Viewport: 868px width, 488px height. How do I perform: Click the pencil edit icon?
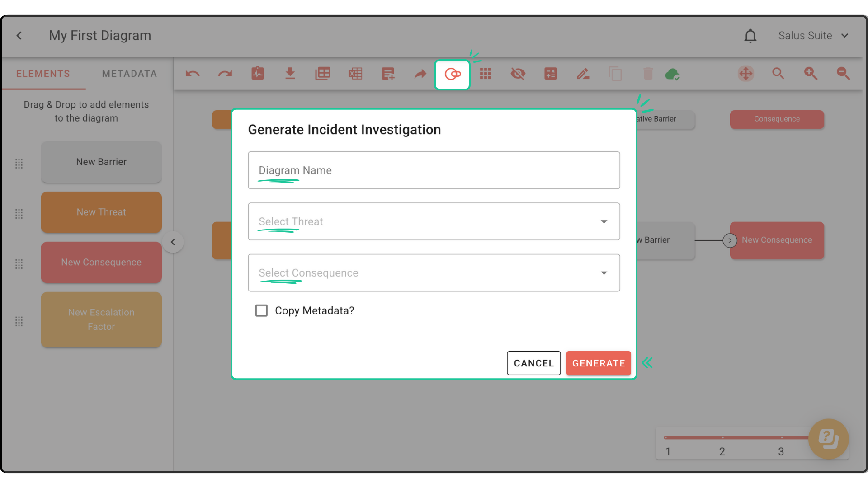point(583,74)
